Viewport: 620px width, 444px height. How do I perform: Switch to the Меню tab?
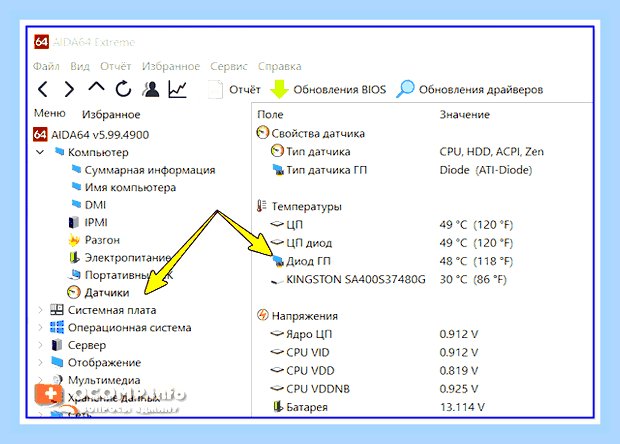coord(50,113)
